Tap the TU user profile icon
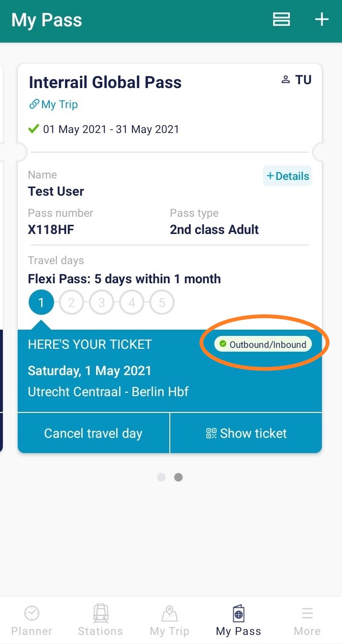 [286, 80]
